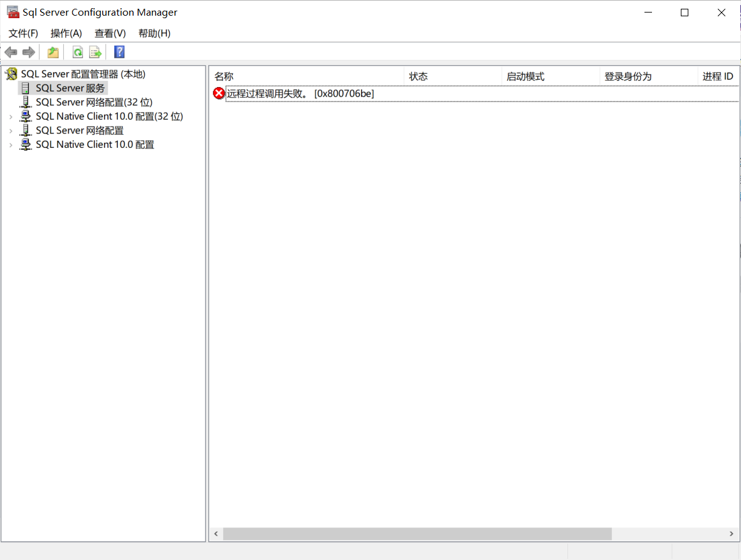Click the Refresh toolbar icon
This screenshot has height=560, width=741.
pos(77,51)
